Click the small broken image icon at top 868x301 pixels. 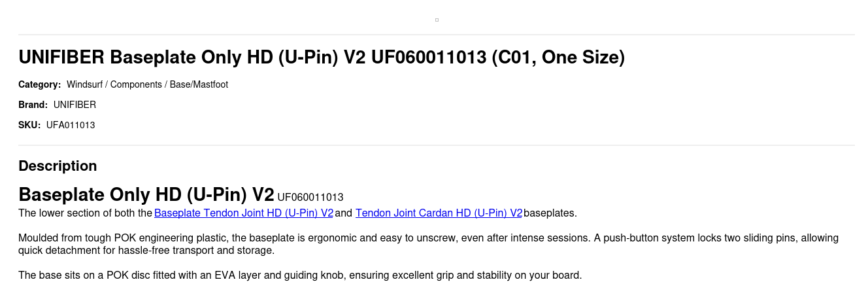coord(437,20)
